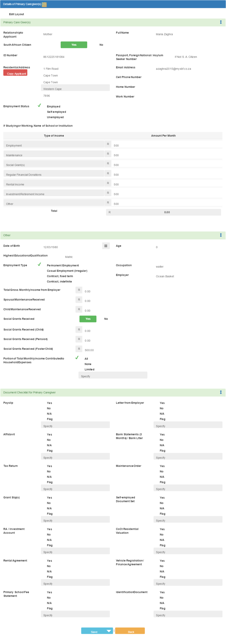Click the Specify field under Payslip
This screenshot has height=644, width=226.
point(75,425)
